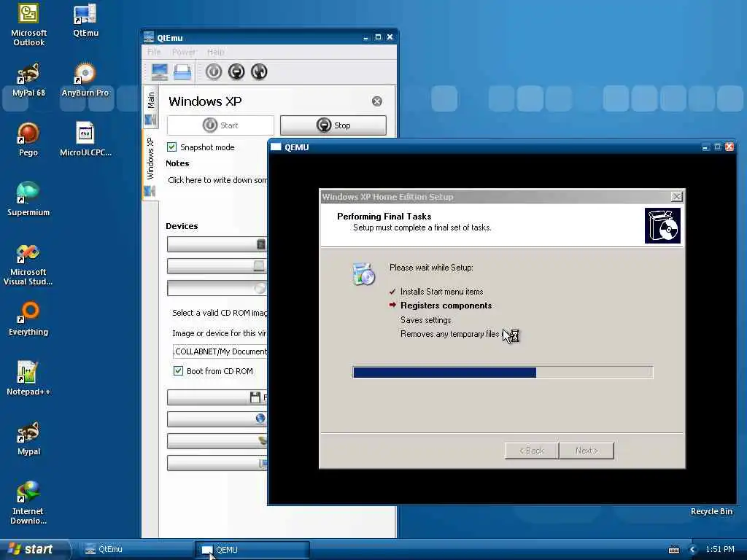747x560 pixels.
Task: Click the stop machine toolbar icon in QtEmu
Action: (x=236, y=72)
